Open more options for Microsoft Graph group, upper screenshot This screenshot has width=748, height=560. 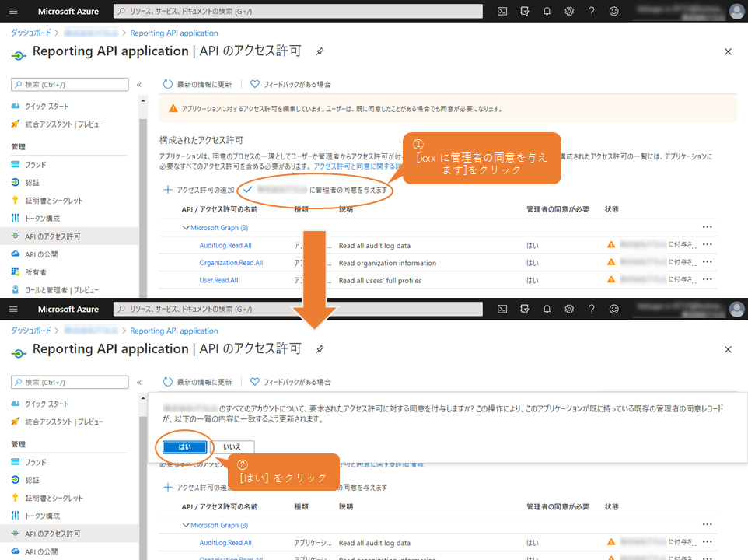click(708, 226)
